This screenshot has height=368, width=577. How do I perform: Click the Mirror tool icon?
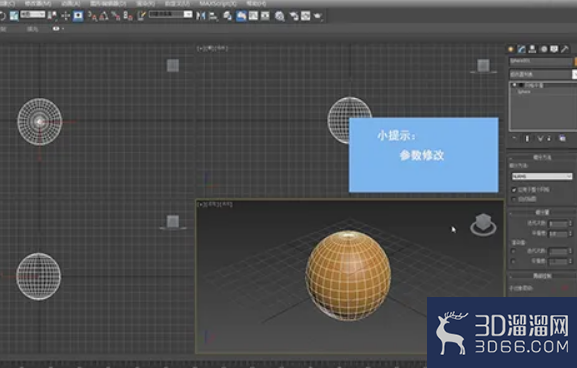(x=201, y=16)
